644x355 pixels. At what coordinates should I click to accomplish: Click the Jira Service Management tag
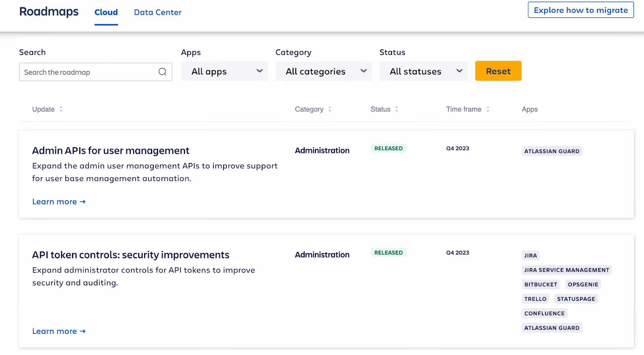(567, 270)
